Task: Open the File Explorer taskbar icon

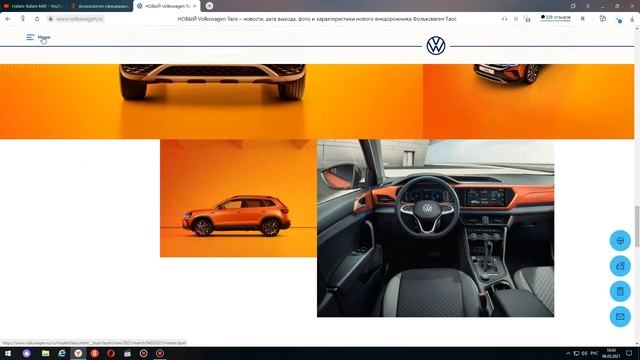Action: coord(45,353)
